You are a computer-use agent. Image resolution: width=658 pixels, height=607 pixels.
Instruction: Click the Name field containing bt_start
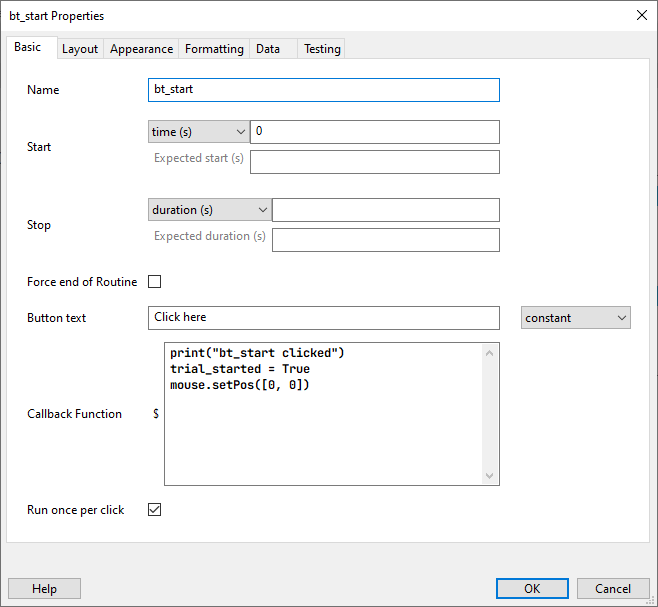pos(324,90)
